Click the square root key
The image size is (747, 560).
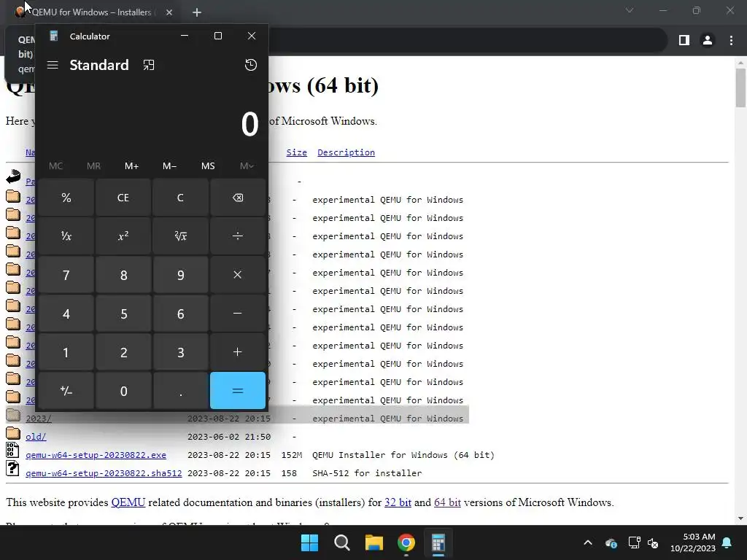pyautogui.click(x=180, y=236)
